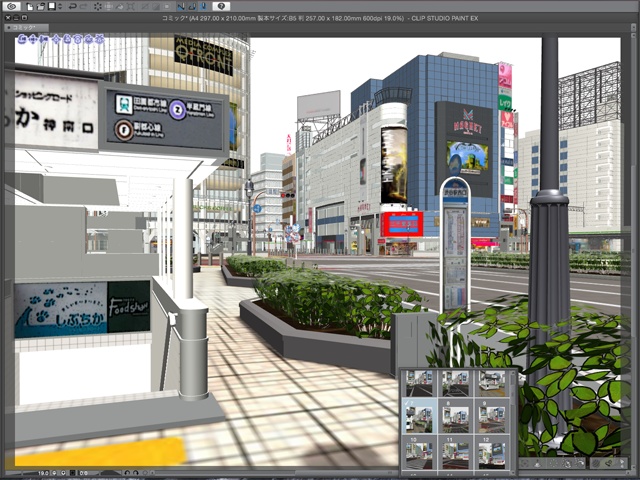
Task: Save the document with the disk icon
Action: [x=52, y=6]
